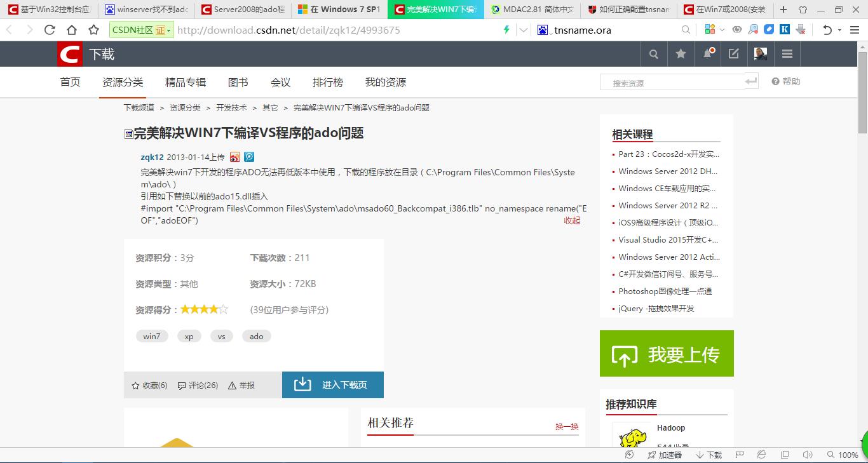The width and height of the screenshot is (868, 463).
Task: Click the browser home icon
Action: (72, 30)
